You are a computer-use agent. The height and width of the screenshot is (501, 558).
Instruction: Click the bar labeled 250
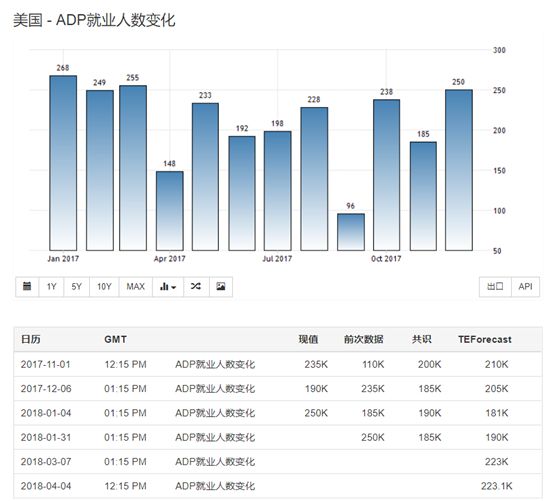[459, 170]
